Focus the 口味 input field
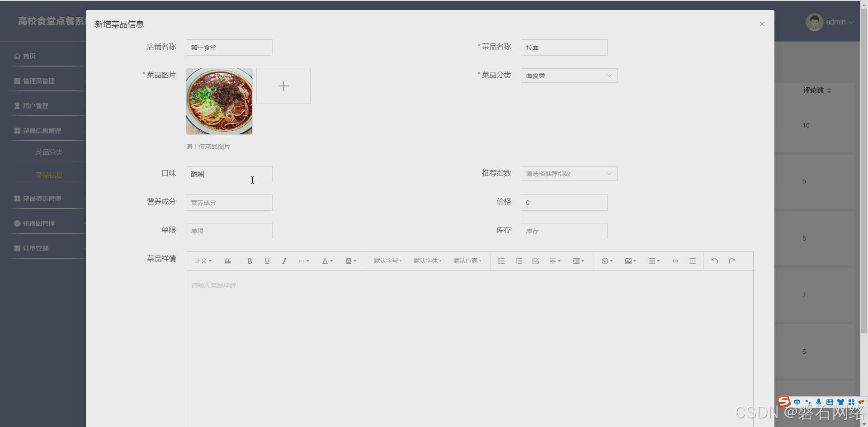 coord(229,174)
